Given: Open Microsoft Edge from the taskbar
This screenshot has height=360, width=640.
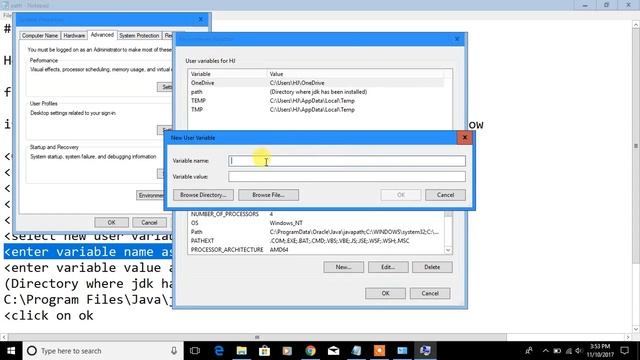Looking at the screenshot, I should [x=219, y=351].
